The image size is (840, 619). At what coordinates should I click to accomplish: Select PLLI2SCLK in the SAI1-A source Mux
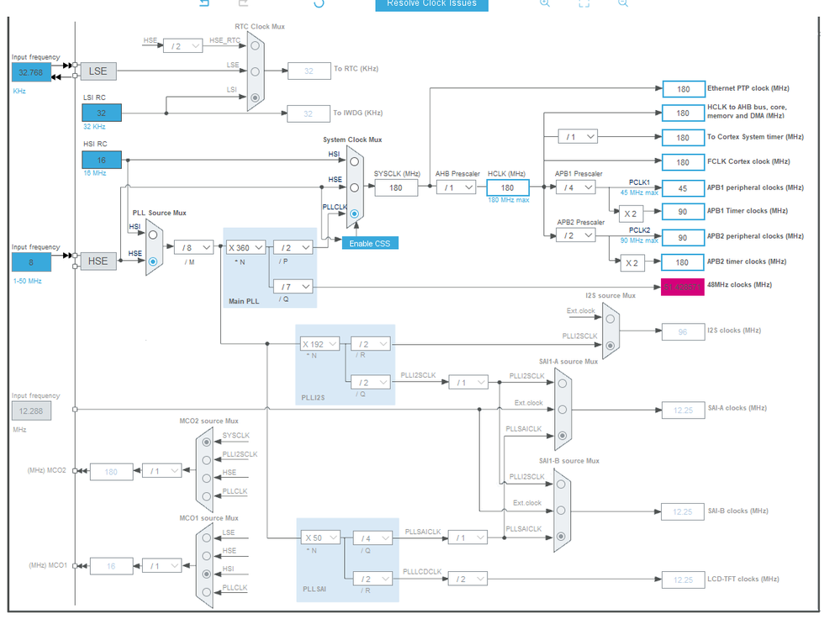562,384
